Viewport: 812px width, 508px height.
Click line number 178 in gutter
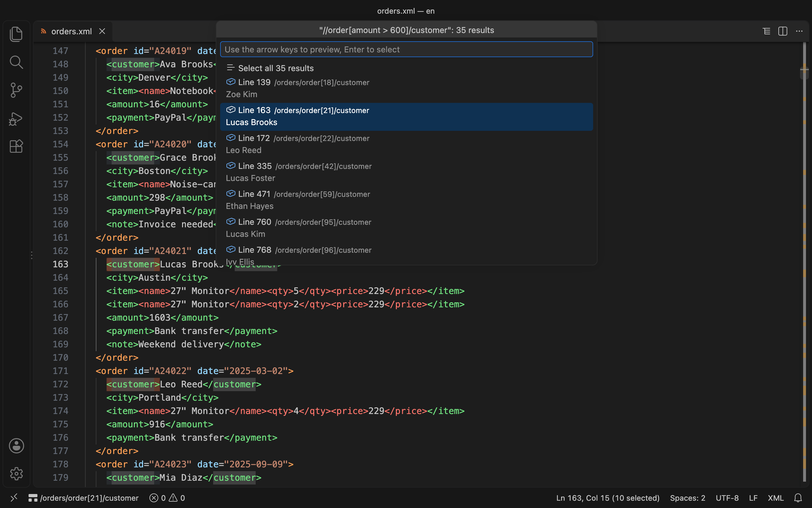(60, 464)
